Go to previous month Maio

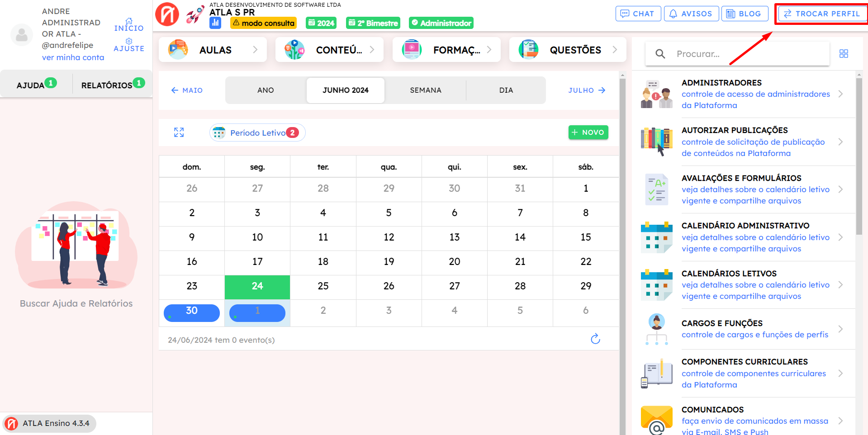[187, 90]
